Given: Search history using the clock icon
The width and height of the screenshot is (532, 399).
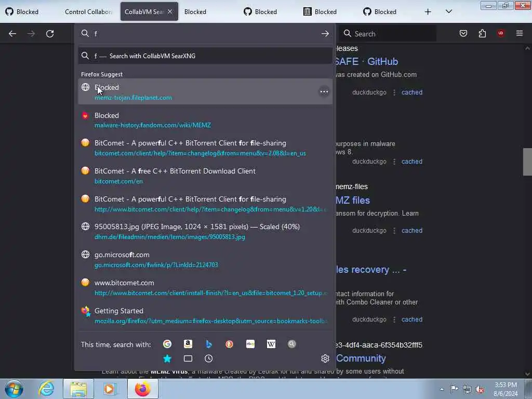Looking at the screenshot, I should tap(209, 358).
